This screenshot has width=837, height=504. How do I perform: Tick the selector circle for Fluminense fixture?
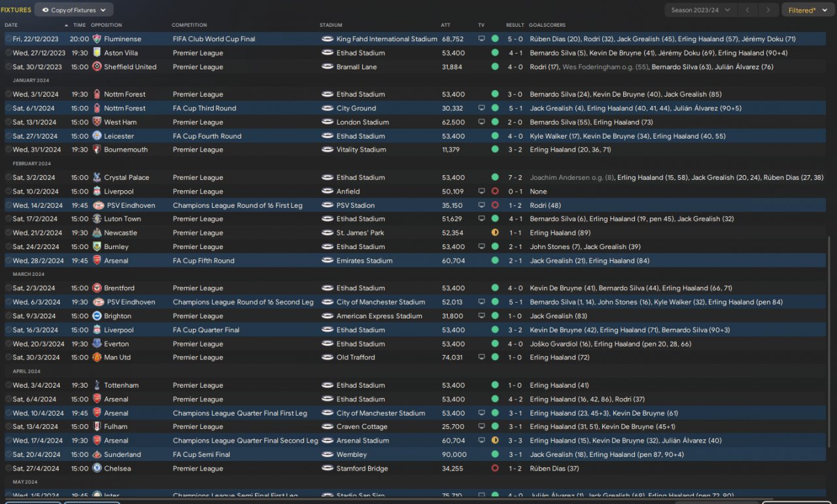pos(9,39)
